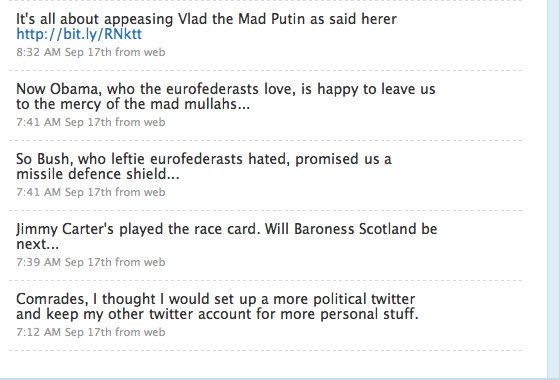Open the bit.ly/RNktt link
The image size is (559, 380).
point(79,34)
